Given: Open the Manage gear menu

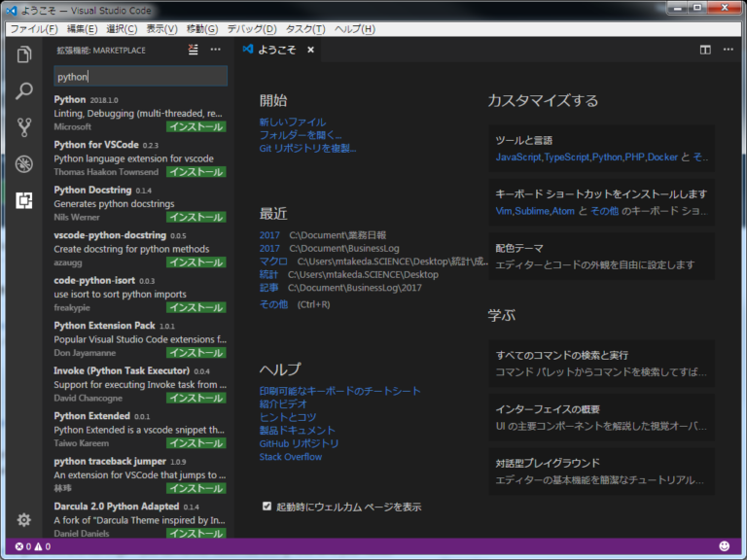Looking at the screenshot, I should (x=23, y=519).
